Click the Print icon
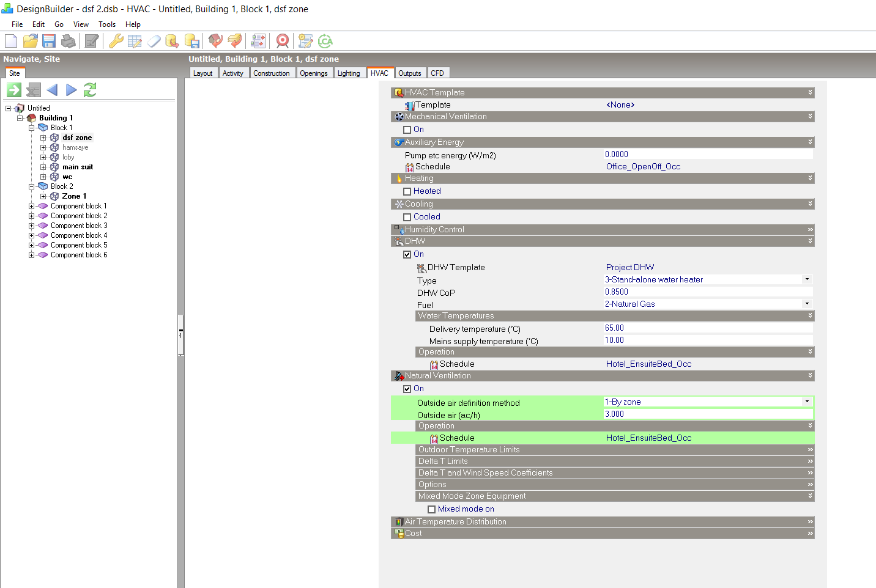This screenshot has height=588, width=876. [69, 41]
